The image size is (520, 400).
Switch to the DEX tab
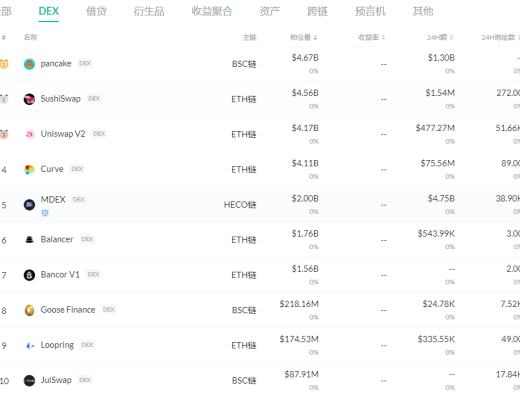click(x=49, y=11)
